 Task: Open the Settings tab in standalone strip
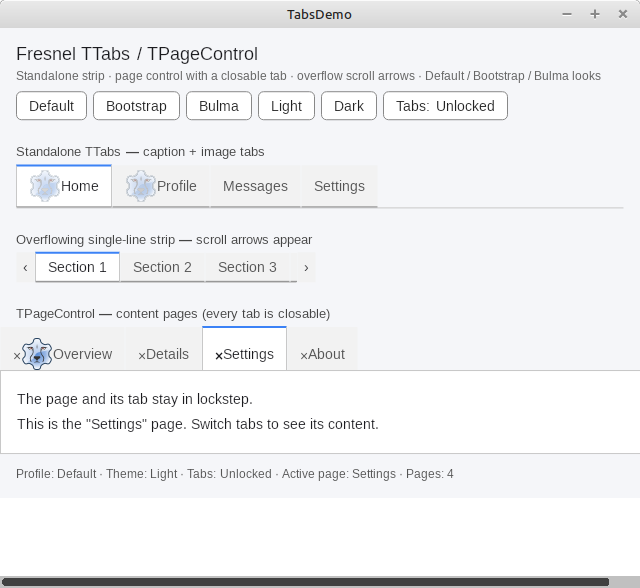(339, 186)
